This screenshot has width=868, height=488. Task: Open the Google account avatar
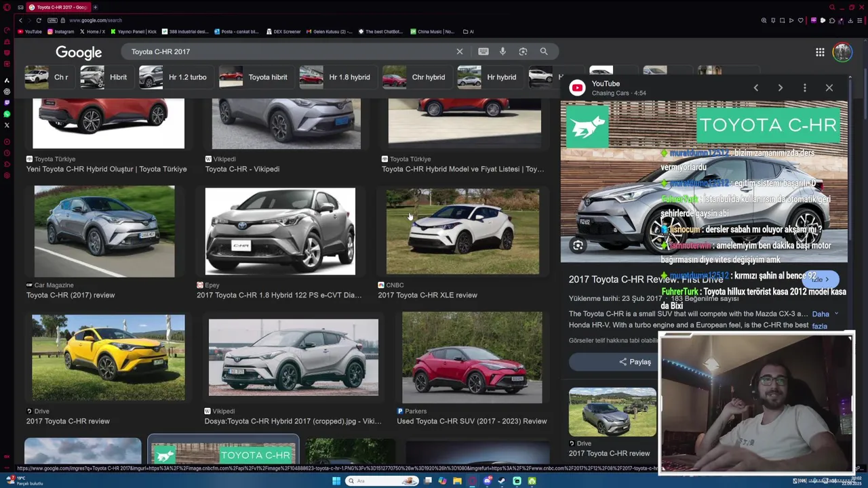(x=842, y=52)
